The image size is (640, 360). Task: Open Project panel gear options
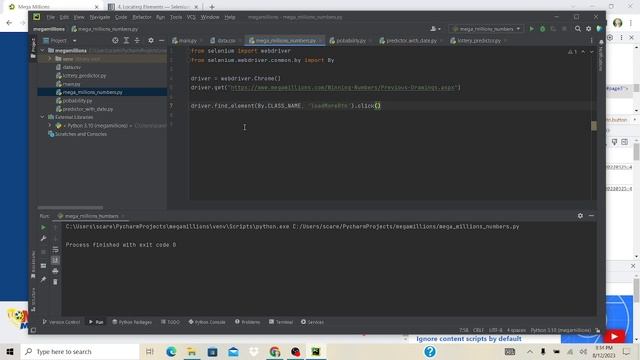(151, 40)
